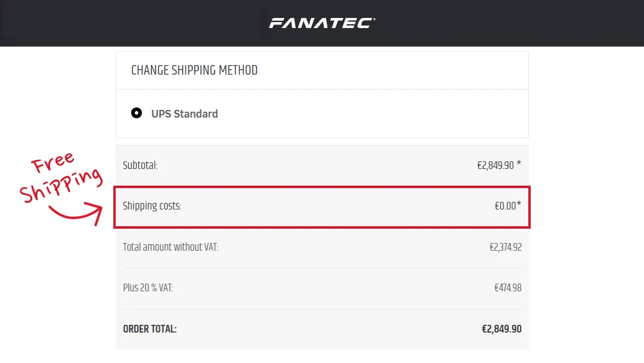Click the Subtotal label text

(140, 165)
